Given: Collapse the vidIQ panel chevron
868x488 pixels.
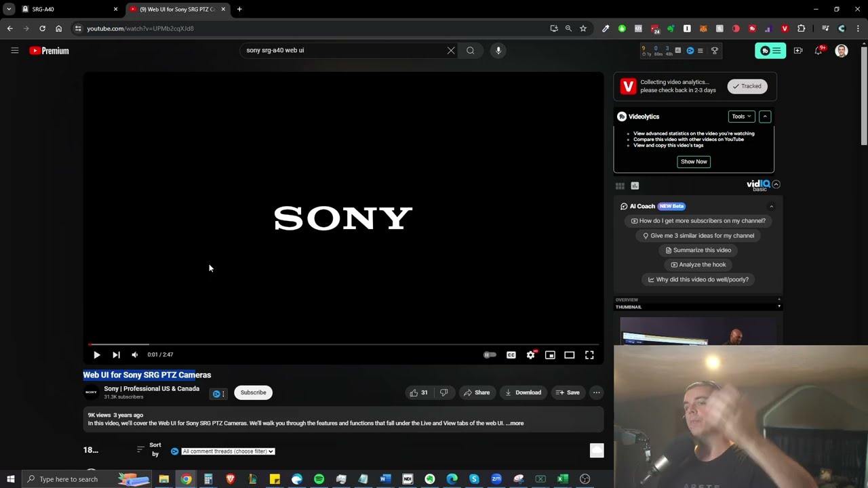Looking at the screenshot, I should coord(776,184).
